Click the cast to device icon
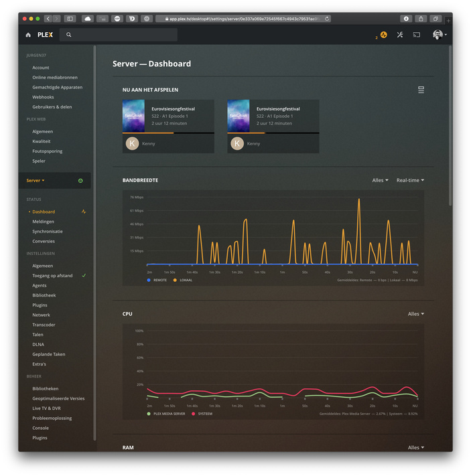Screen dimensions: 471x476 [416, 35]
